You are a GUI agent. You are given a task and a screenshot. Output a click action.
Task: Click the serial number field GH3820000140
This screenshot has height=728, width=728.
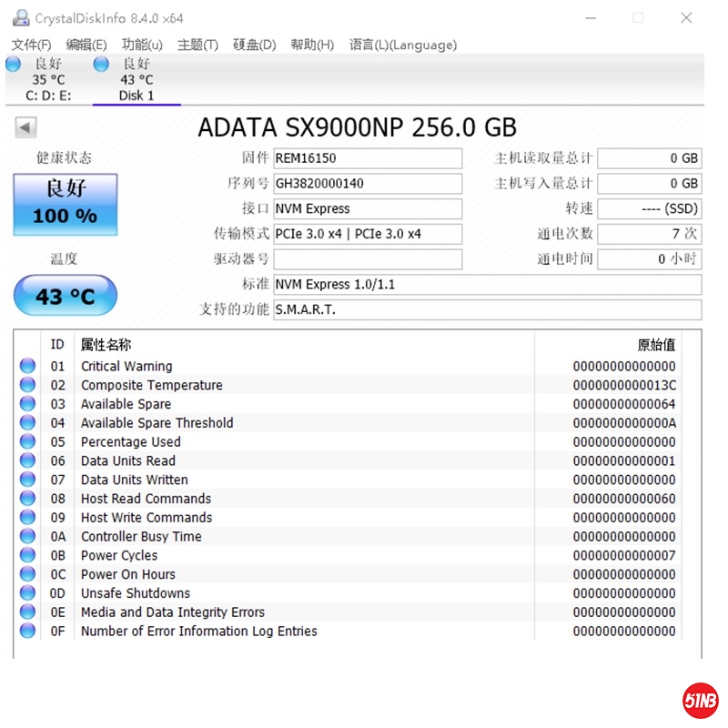(367, 184)
